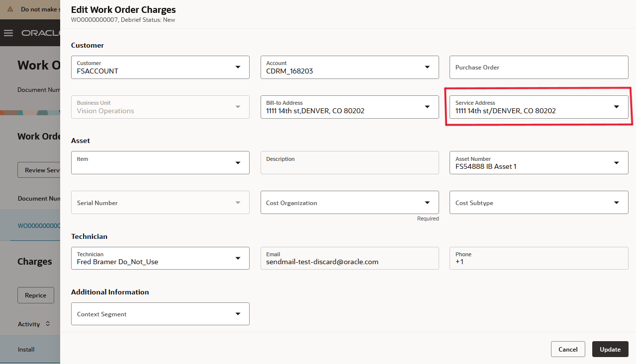
Task: Expand the Customer dropdown
Action: pos(238,67)
